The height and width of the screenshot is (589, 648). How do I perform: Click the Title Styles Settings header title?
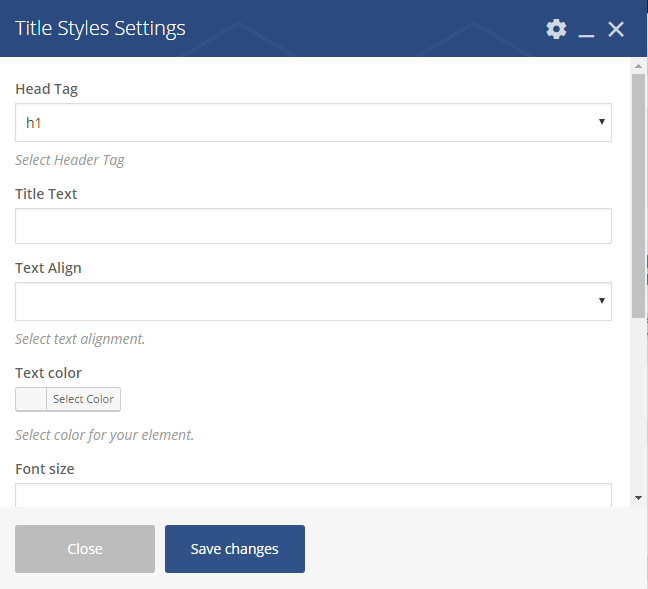(x=100, y=28)
